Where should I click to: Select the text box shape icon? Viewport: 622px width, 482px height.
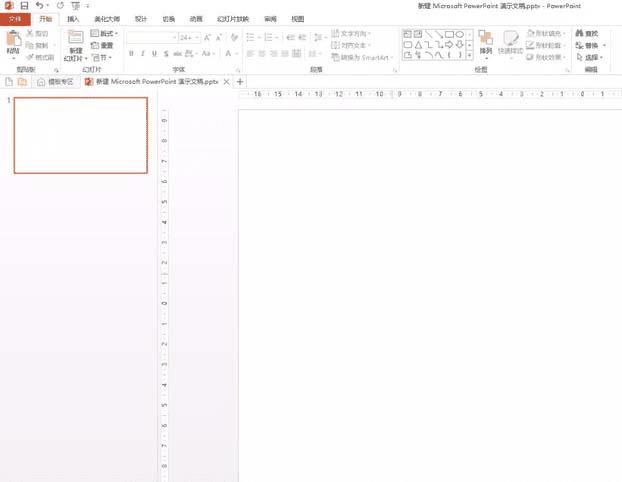tap(407, 34)
